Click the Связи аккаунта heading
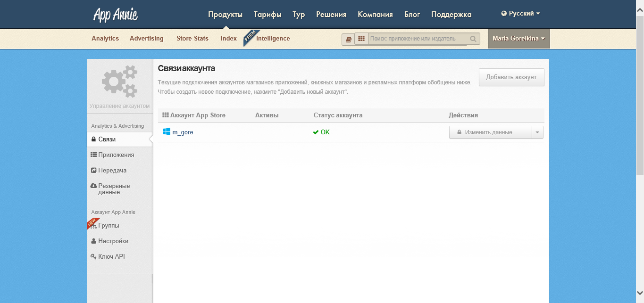Screen dimensions: 644x303 click(186, 68)
